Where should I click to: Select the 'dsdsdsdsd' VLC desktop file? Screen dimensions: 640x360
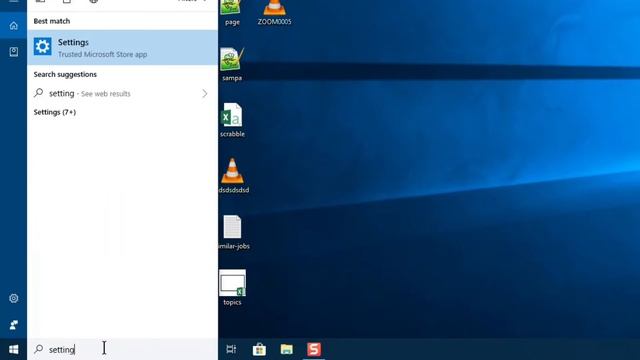coord(233,176)
